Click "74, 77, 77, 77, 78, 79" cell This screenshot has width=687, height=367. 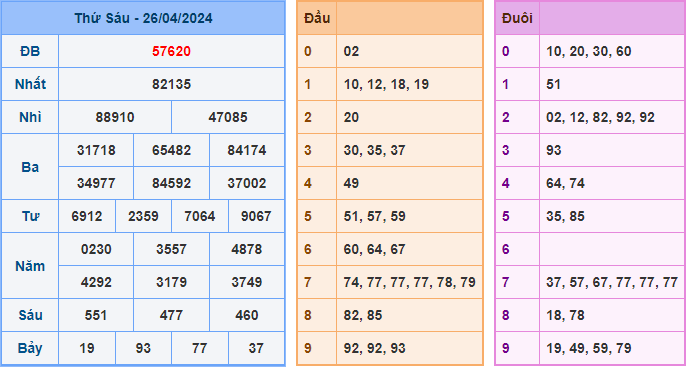[x=409, y=282]
